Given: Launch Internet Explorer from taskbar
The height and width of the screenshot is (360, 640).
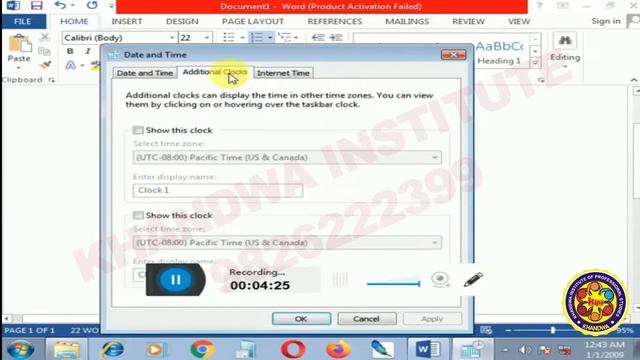Looking at the screenshot, I should coord(112,350).
